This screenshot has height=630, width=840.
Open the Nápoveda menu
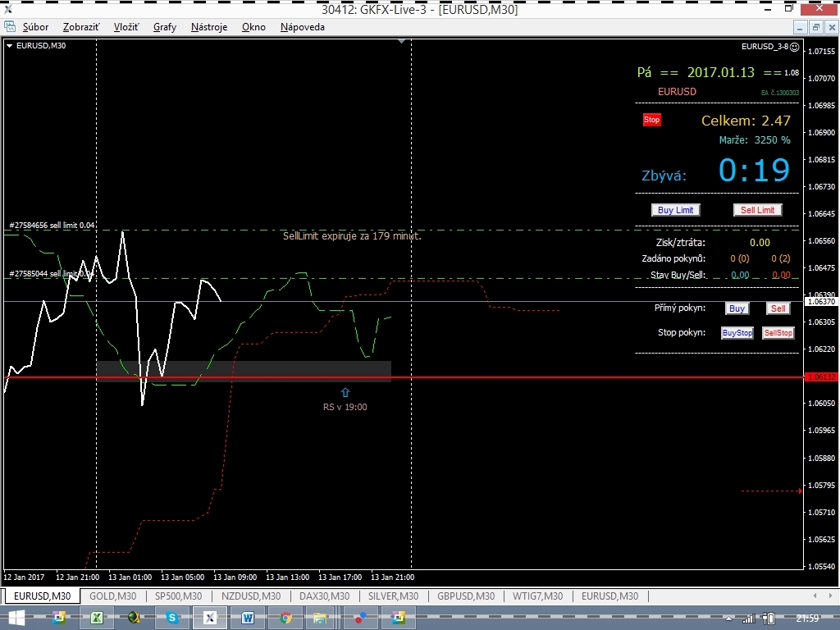coord(302,27)
